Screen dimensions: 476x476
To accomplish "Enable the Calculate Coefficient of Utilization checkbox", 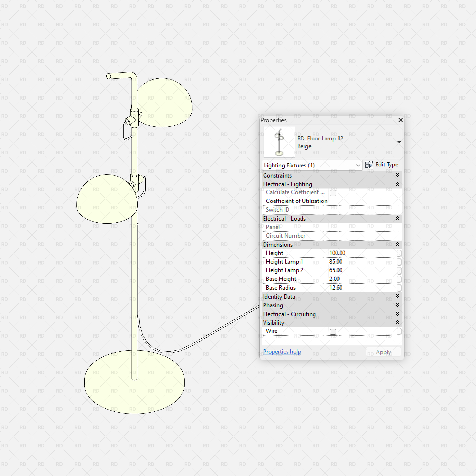I will coord(333,193).
